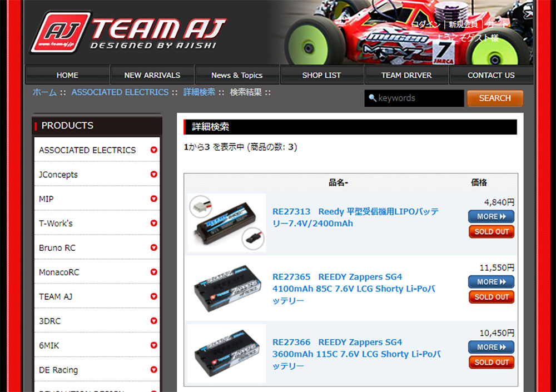Screen dimensions: 556x392
Task: Click the ASSOCIATED ELECTRICS breadcrumb link
Action: (x=120, y=92)
